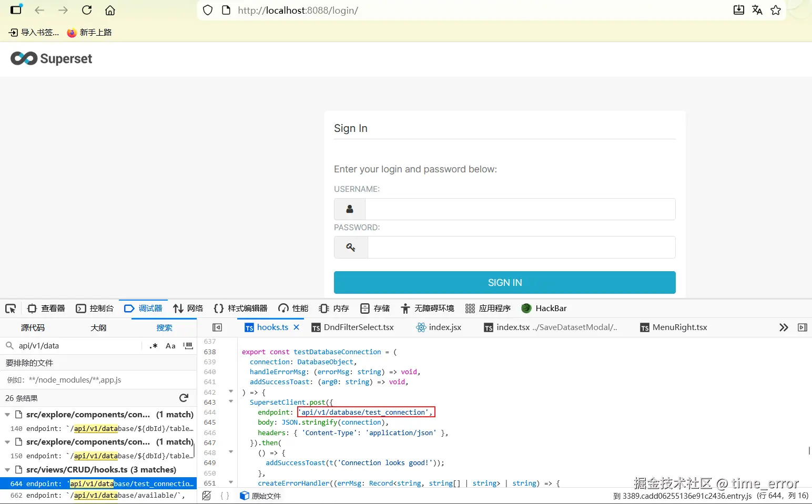812x504 pixels.
Task: Click the PASSWORD input field
Action: [521, 247]
